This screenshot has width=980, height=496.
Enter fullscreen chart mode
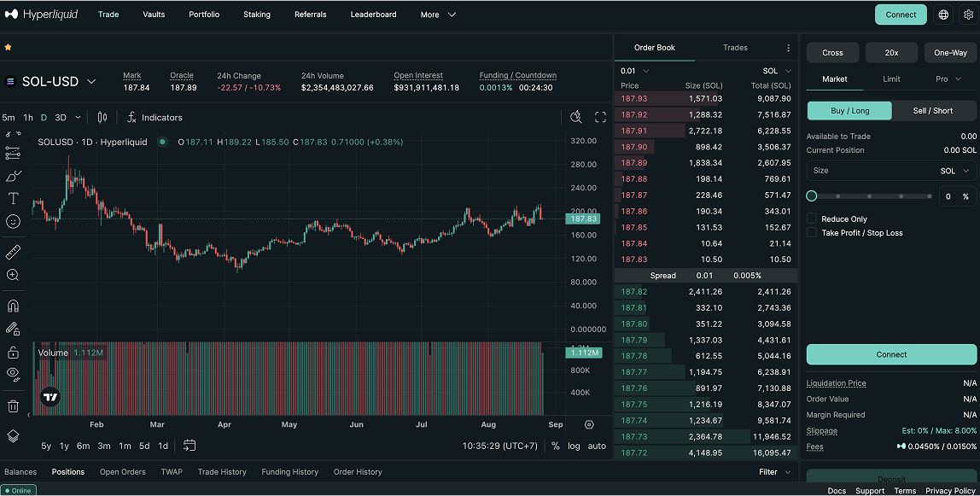click(601, 118)
